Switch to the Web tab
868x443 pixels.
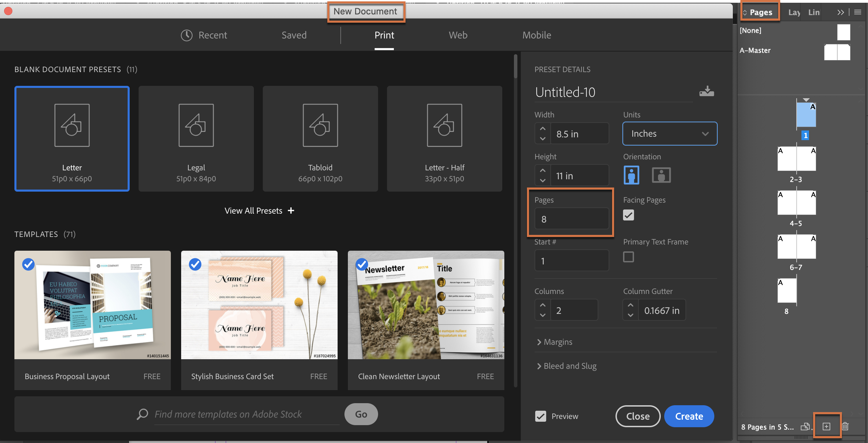coord(458,35)
